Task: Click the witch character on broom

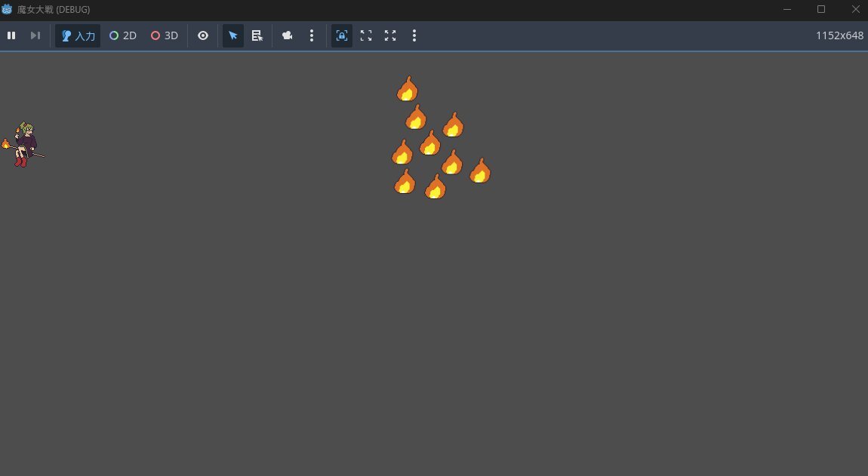Action: (x=23, y=145)
